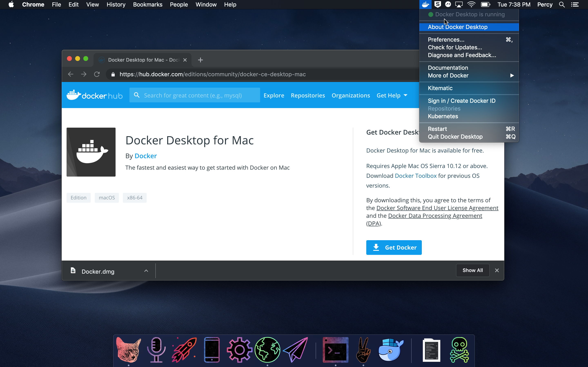The height and width of the screenshot is (367, 588).
Task: Open a new Chrome tab with plus
Action: tap(200, 60)
